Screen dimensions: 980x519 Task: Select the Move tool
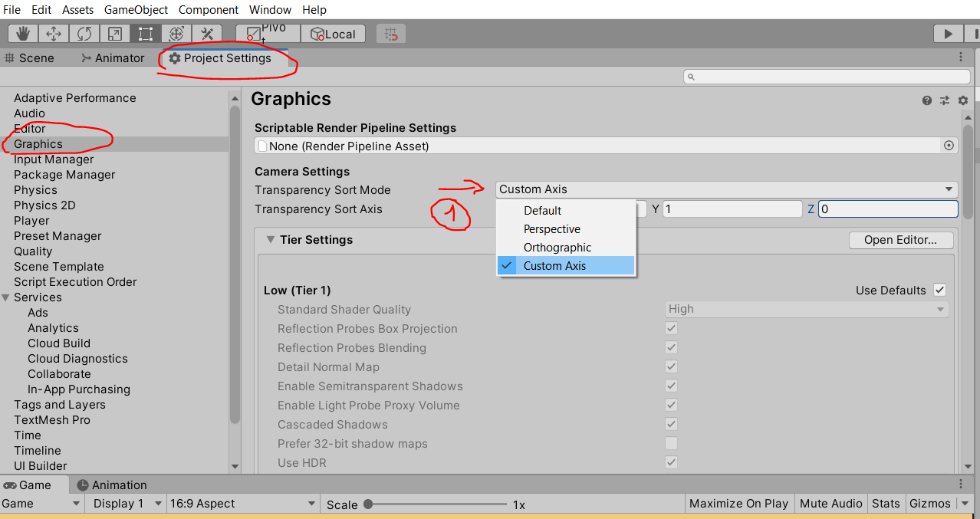click(x=52, y=33)
